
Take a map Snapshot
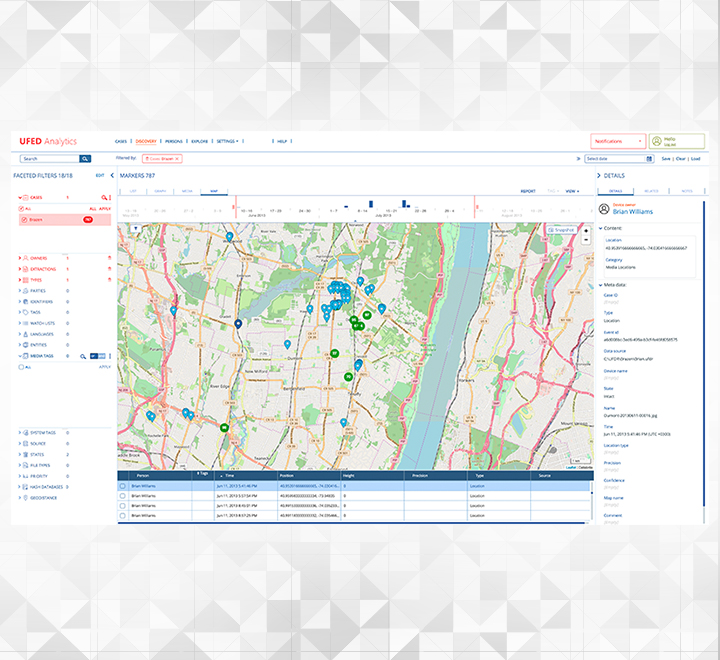[x=562, y=230]
